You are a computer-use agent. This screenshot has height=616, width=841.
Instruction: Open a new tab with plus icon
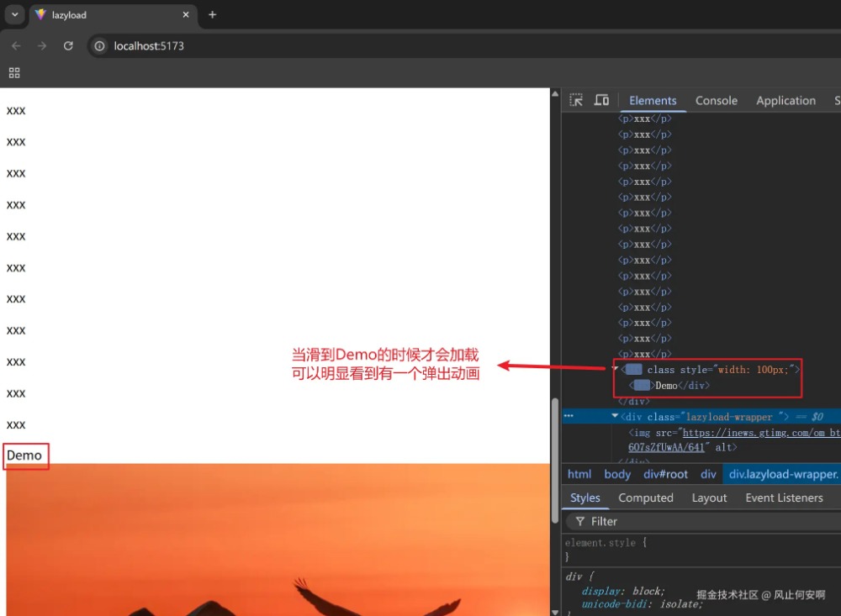(x=212, y=14)
